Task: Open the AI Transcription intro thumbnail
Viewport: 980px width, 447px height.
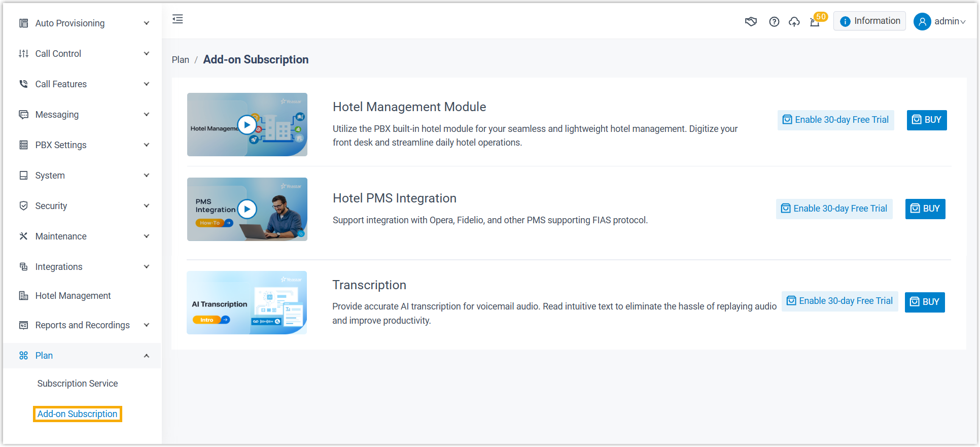Action: pyautogui.click(x=247, y=302)
